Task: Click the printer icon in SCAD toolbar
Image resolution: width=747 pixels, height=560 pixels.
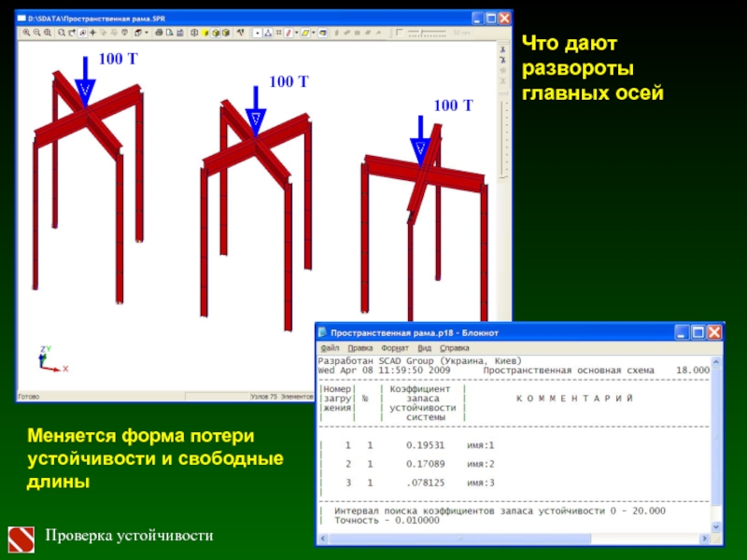Action: tap(159, 33)
